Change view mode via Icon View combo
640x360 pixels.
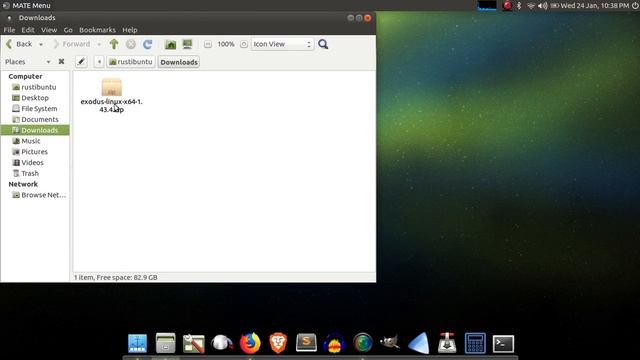click(x=282, y=44)
